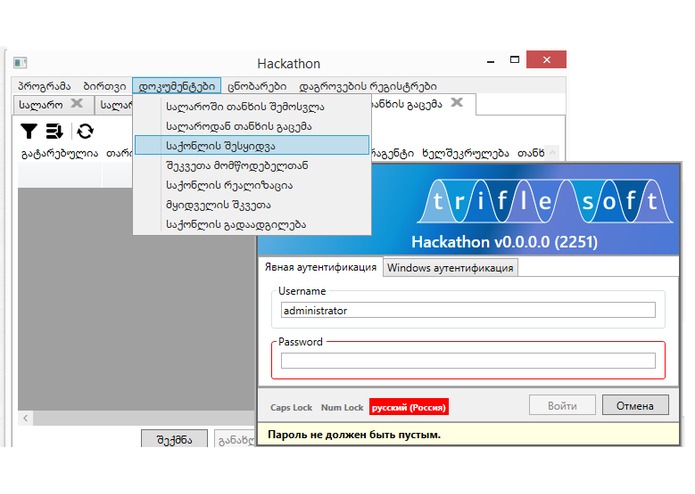Click the русский (Россия) language indicator
Image resolution: width=695 pixels, height=494 pixels.
[409, 407]
